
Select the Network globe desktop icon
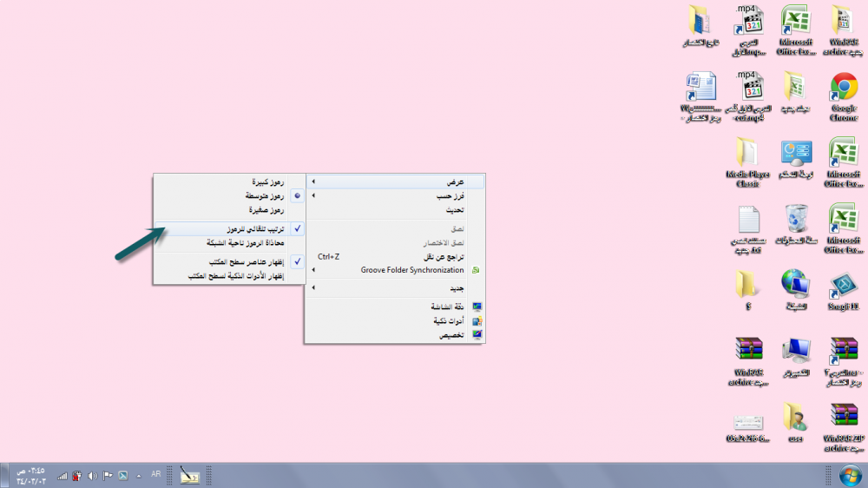pyautogui.click(x=796, y=286)
